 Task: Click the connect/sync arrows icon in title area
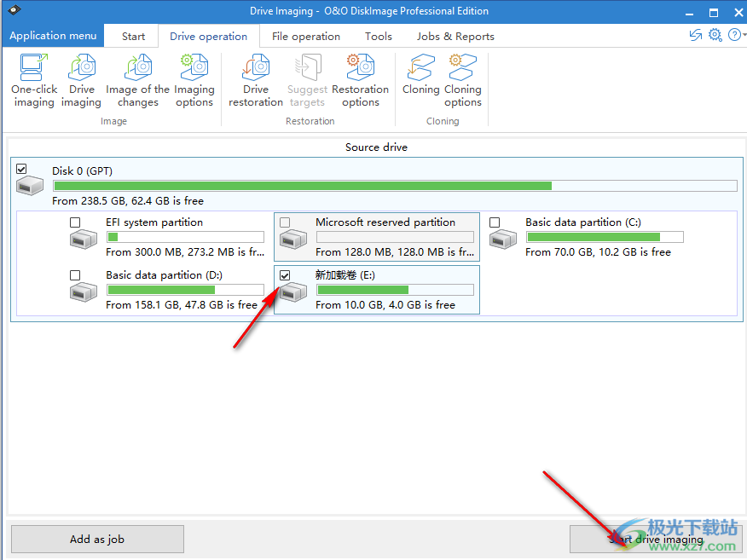(696, 35)
